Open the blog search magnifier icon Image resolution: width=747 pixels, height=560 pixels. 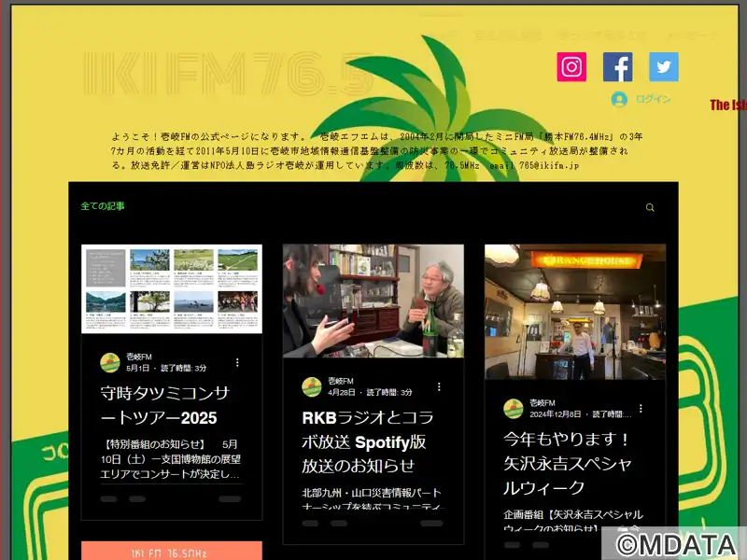pyautogui.click(x=650, y=207)
